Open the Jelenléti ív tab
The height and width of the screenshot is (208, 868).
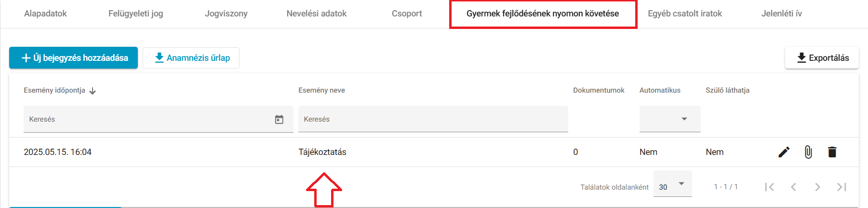[782, 14]
